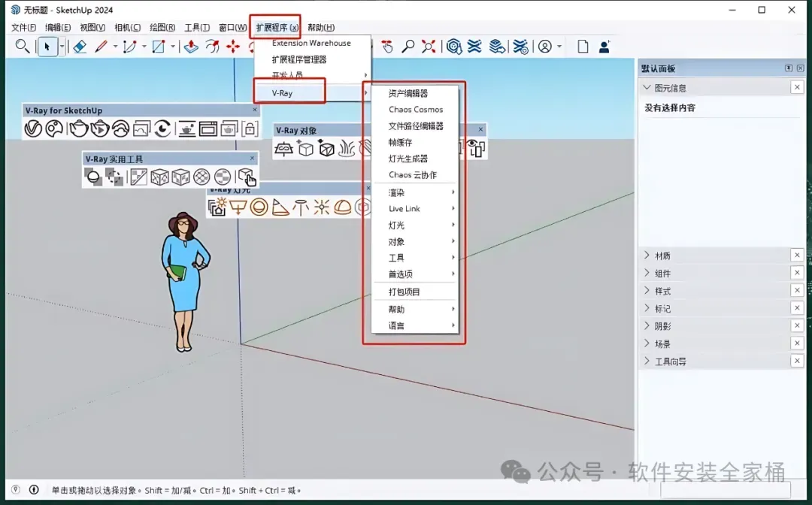812x505 pixels.
Task: Add a V-Ray sphere light
Action: pos(259,207)
